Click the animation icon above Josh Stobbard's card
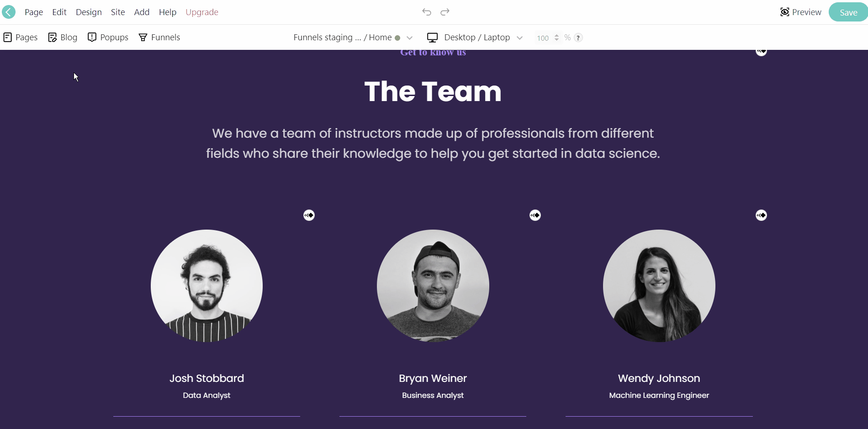This screenshot has height=429, width=868. [x=309, y=215]
